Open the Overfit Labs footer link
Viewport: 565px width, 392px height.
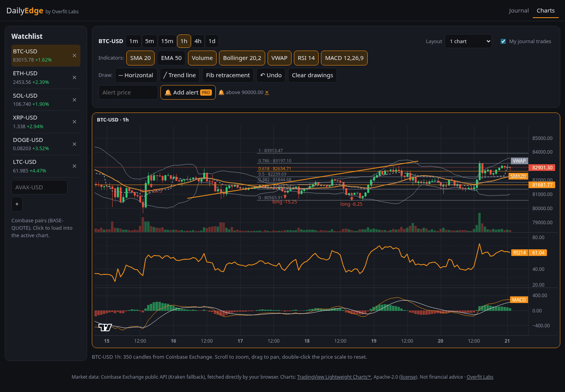point(480,377)
